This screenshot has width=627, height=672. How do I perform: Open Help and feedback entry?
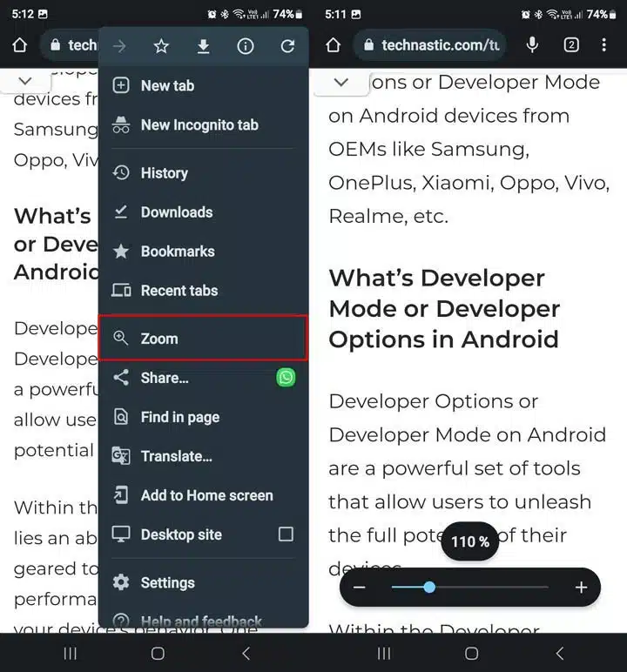(x=203, y=620)
